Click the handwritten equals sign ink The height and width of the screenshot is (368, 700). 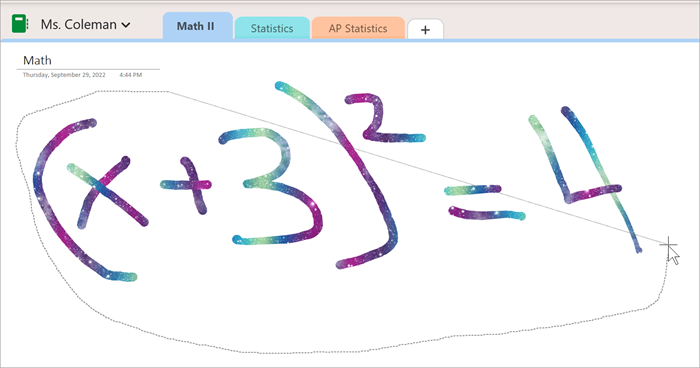point(485,202)
